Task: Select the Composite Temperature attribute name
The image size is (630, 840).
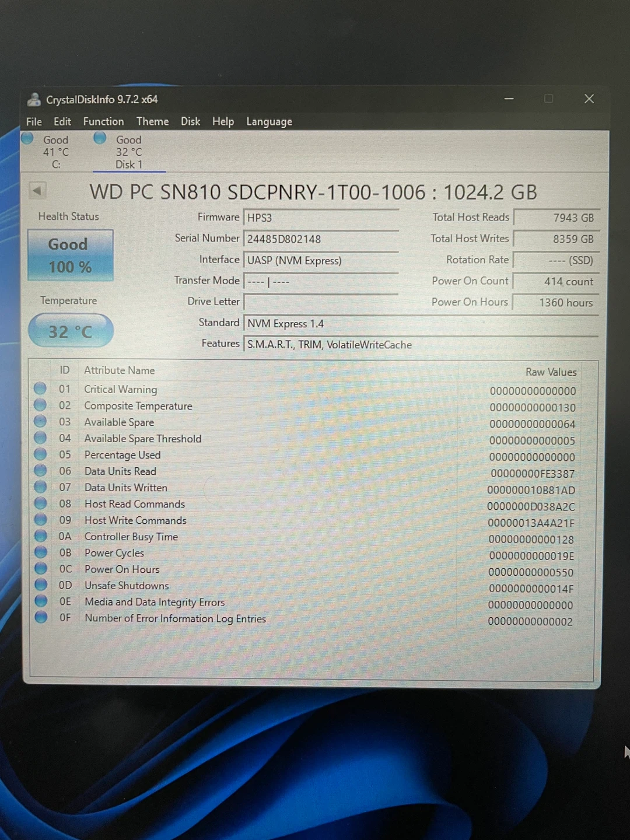Action: (x=138, y=406)
